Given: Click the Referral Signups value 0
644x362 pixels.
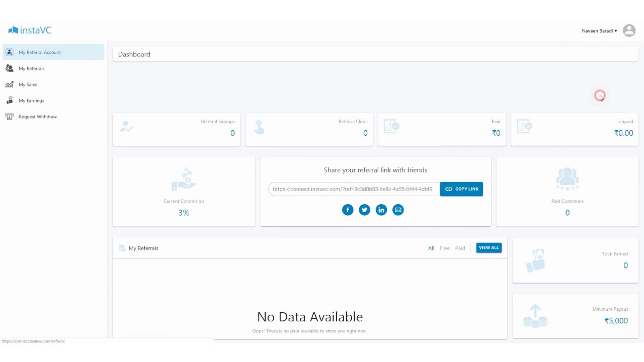Looking at the screenshot, I should pos(232,133).
